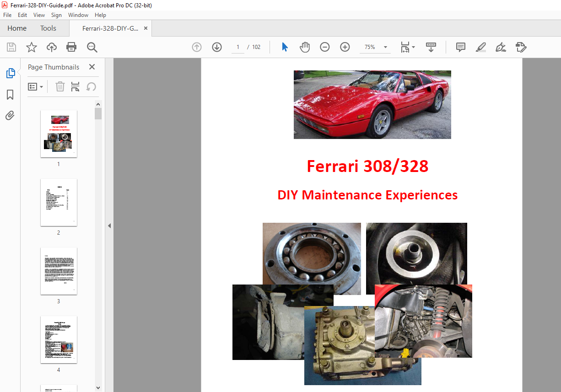Open the View menu
Image resolution: width=561 pixels, height=392 pixels.
(39, 15)
